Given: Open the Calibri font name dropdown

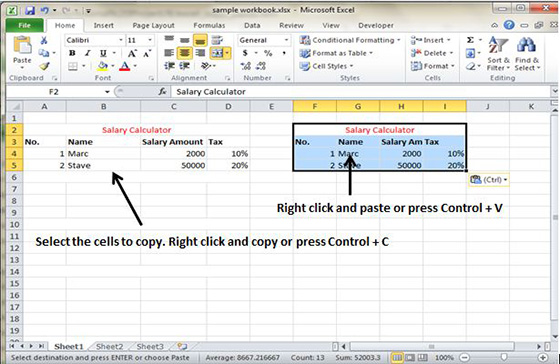Looking at the screenshot, I should [x=121, y=40].
